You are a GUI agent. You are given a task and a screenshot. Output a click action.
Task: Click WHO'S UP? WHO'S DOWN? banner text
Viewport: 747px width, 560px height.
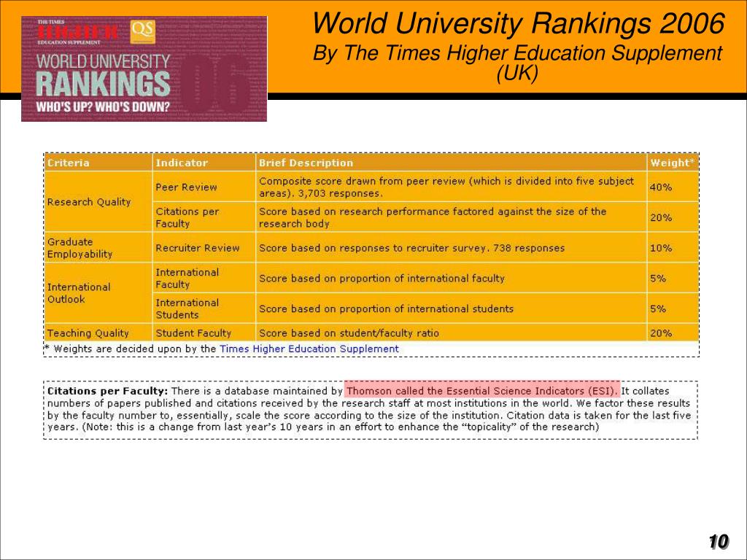[x=103, y=106]
